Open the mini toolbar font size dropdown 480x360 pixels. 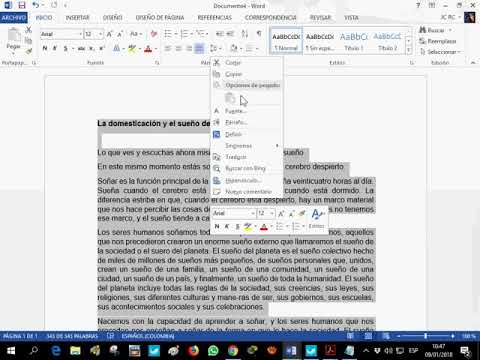coord(272,213)
